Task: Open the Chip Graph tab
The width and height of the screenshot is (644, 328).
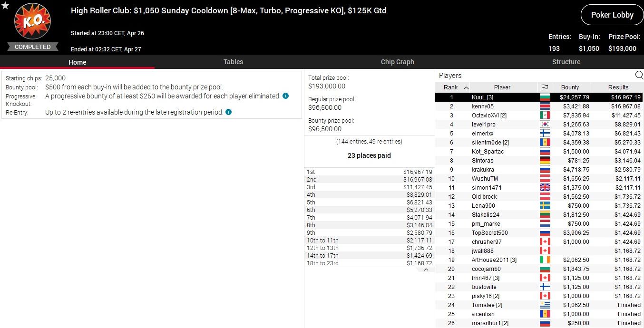Action: pos(397,62)
